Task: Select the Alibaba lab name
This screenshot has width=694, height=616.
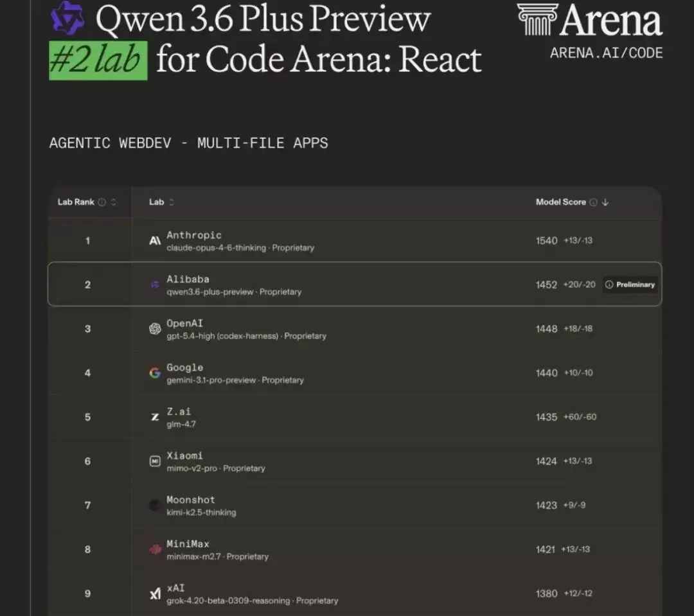Action: pos(188,279)
